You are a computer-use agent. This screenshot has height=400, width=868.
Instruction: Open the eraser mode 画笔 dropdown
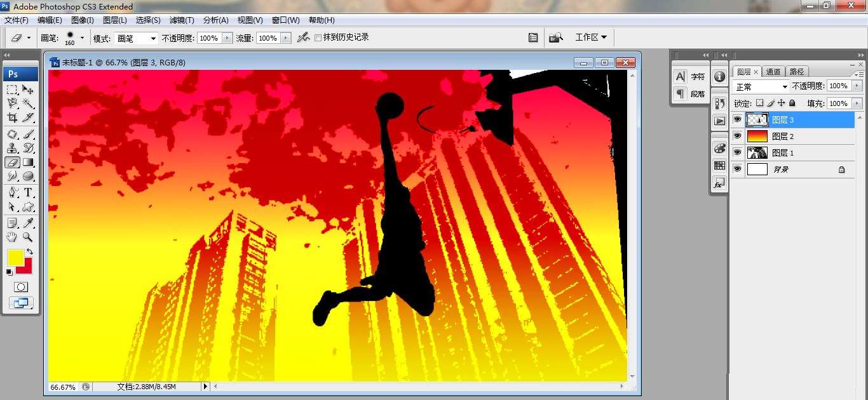pyautogui.click(x=136, y=38)
